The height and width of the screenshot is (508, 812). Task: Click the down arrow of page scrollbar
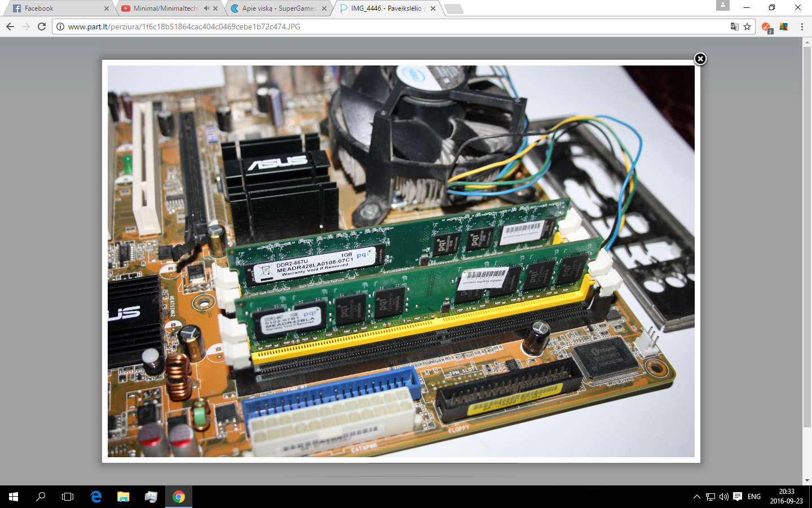point(807,480)
